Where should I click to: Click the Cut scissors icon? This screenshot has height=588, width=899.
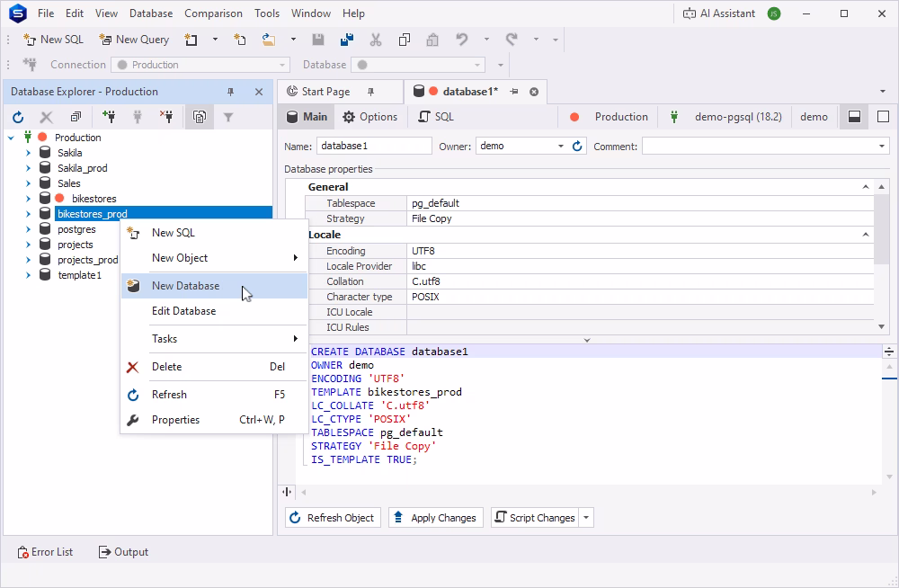tap(376, 40)
